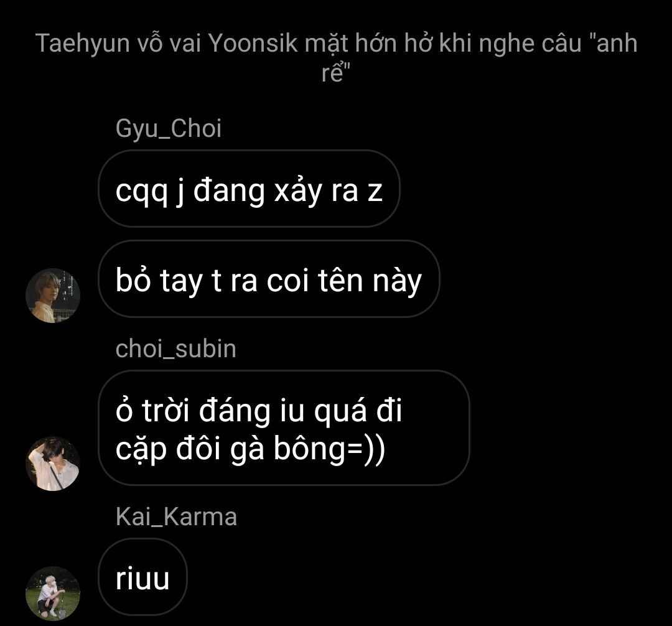
Task: Tap the word 'xảy' in Gyu_Choi's message
Action: (298, 190)
